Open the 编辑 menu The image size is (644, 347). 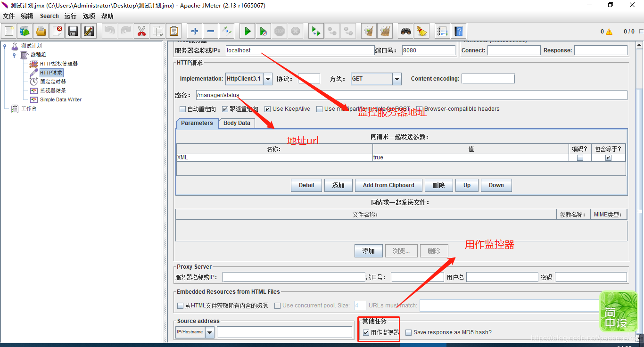(x=27, y=16)
